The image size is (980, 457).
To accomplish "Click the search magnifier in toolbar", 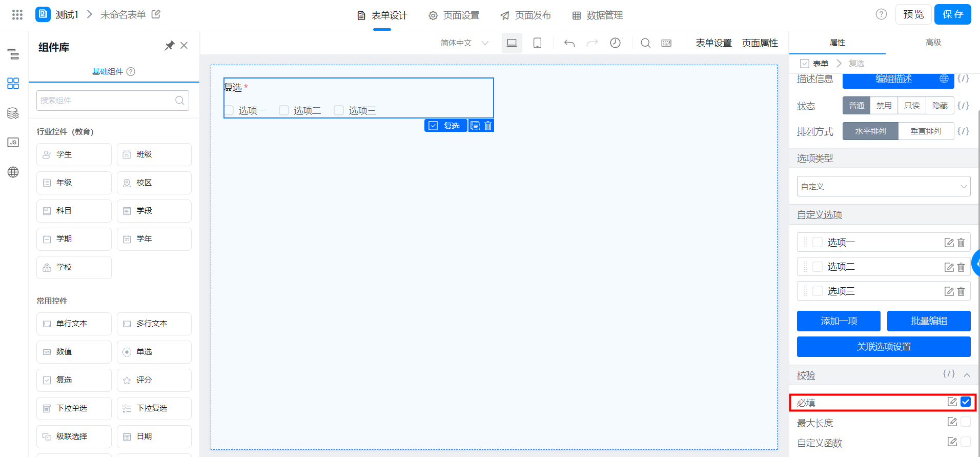I will (x=645, y=43).
